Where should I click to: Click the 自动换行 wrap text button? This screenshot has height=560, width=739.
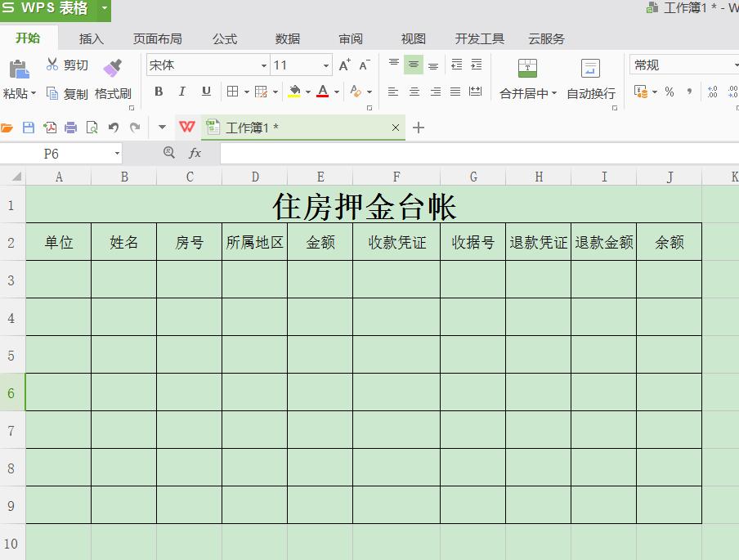(x=591, y=92)
